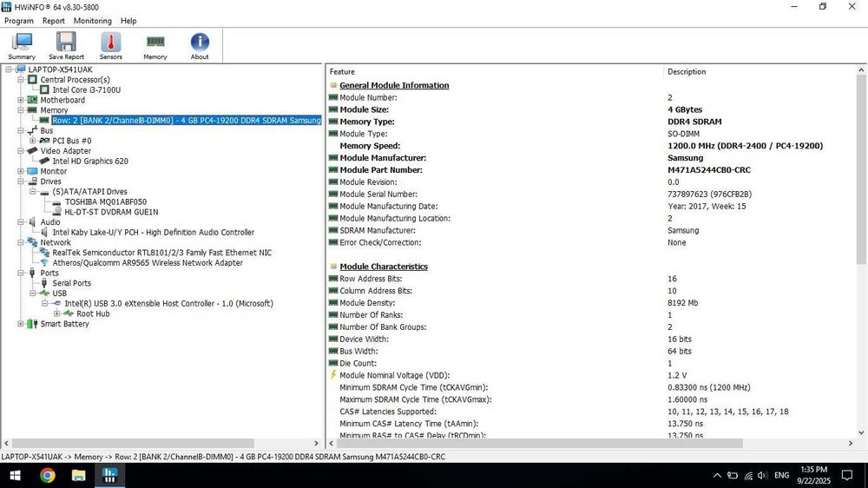Expand the Root Hub node
This screenshot has height=488, width=868.
57,313
